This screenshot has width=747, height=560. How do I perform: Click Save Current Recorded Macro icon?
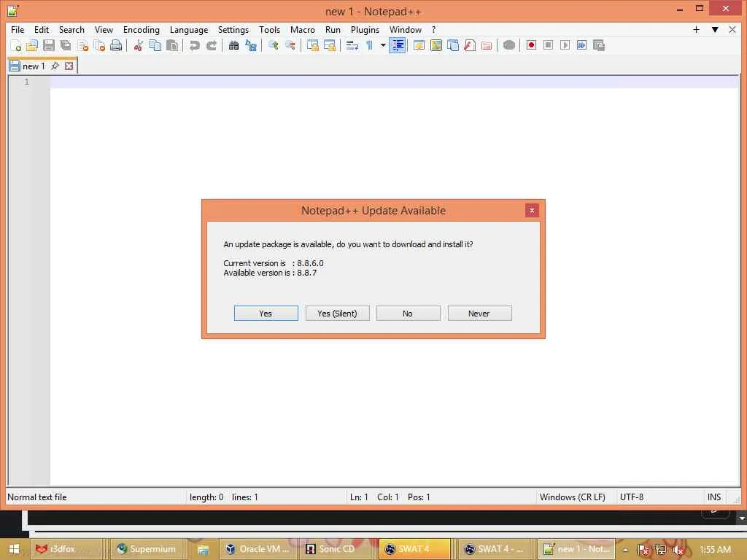(x=599, y=46)
